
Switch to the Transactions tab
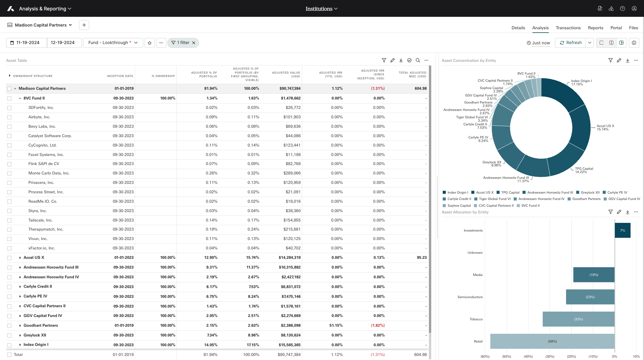click(568, 28)
